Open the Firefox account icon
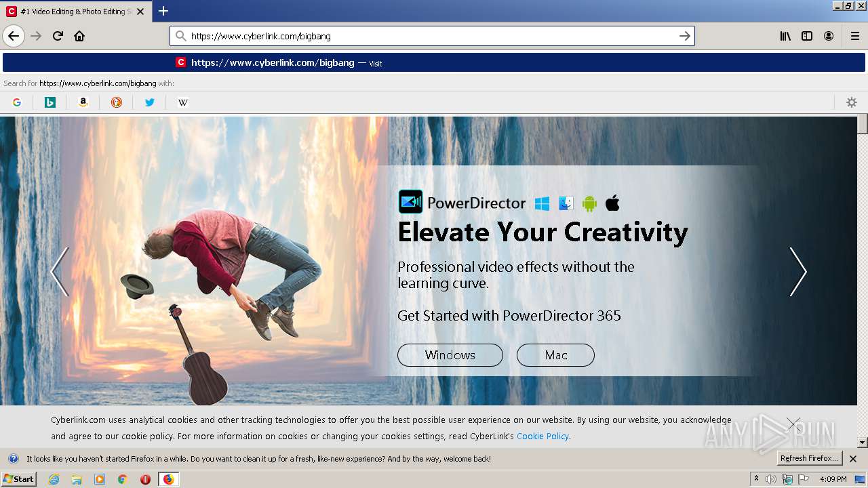868x488 pixels. 829,36
